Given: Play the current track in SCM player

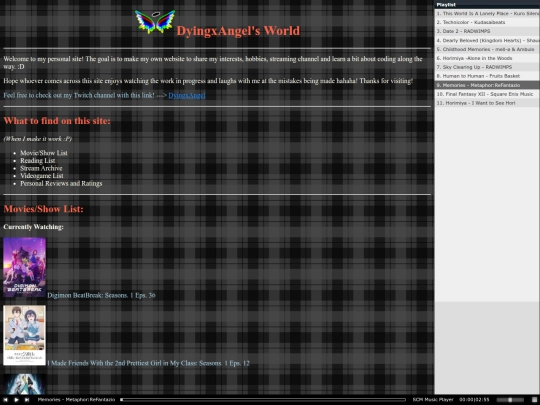Looking at the screenshot, I should click(16, 399).
